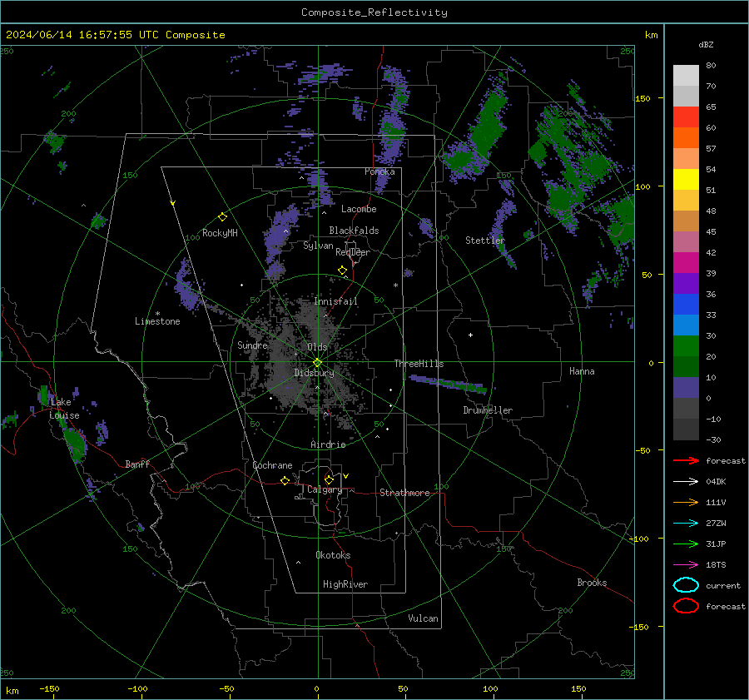This screenshot has height=700, width=749.
Task: Click the Innisfail map label
Action: point(336,301)
